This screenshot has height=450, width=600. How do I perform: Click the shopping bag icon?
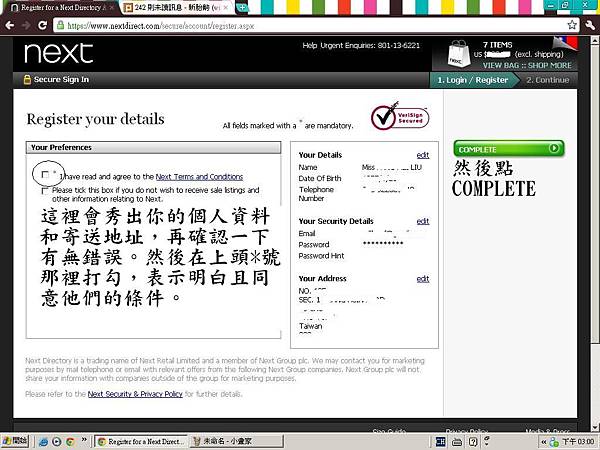point(458,54)
